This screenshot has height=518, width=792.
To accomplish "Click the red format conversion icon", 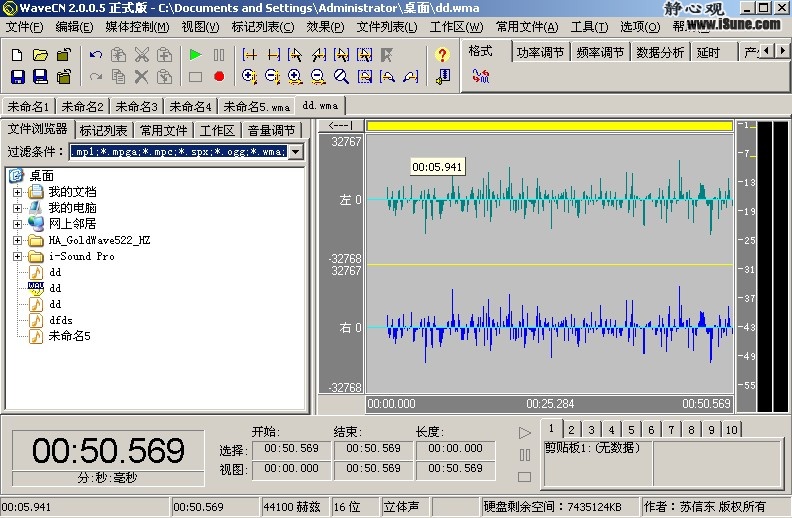I will (480, 76).
